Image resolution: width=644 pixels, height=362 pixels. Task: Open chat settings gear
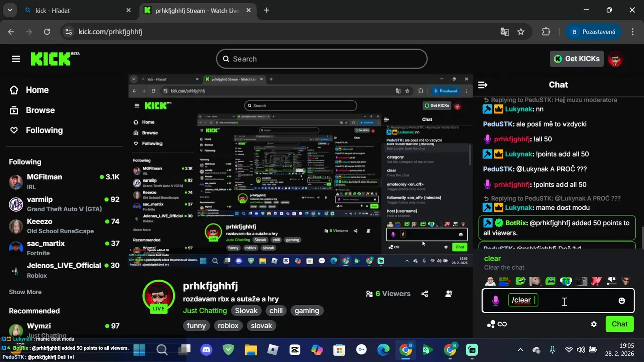tap(594, 324)
